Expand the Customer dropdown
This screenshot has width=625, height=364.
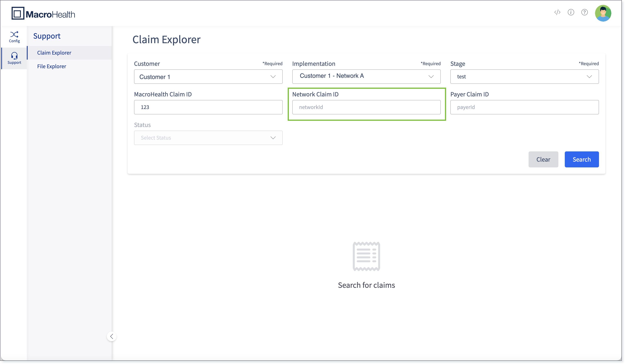(208, 77)
